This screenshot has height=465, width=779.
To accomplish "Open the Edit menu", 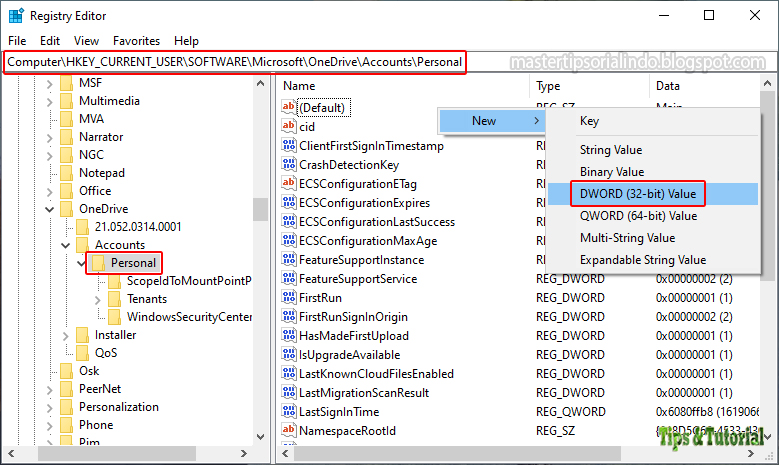I will (50, 41).
